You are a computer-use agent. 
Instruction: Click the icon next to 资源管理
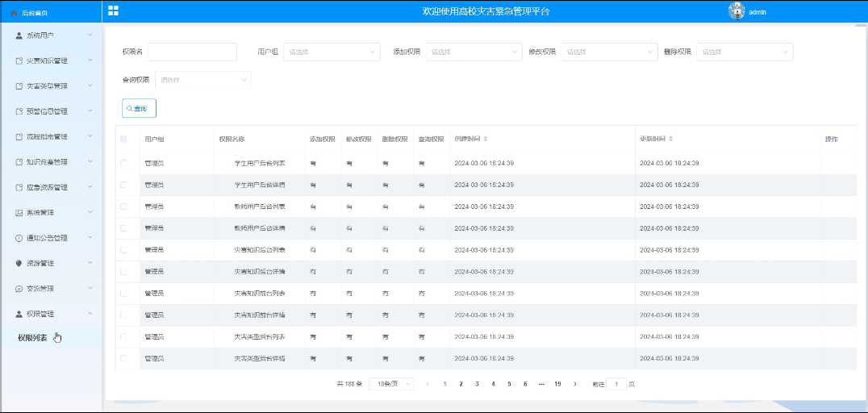(19, 264)
